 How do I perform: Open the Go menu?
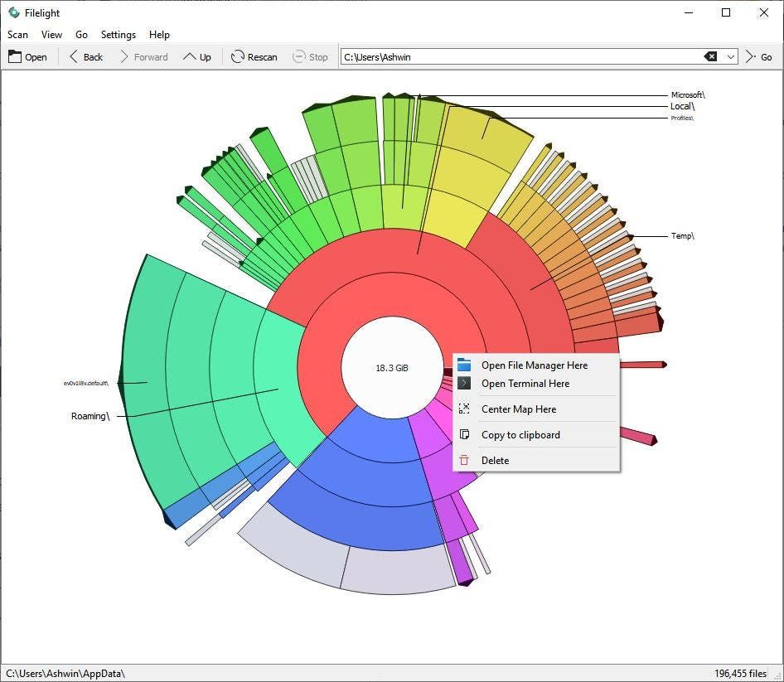click(x=81, y=35)
